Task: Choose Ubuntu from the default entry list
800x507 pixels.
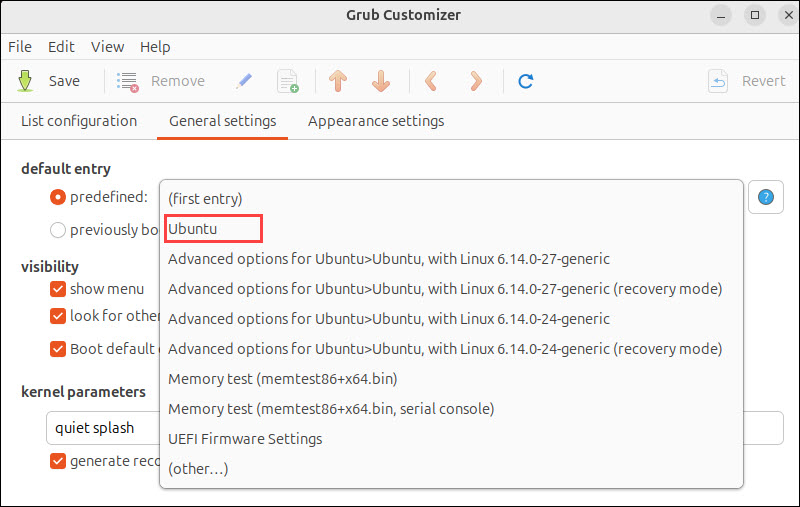Action: tap(452, 229)
